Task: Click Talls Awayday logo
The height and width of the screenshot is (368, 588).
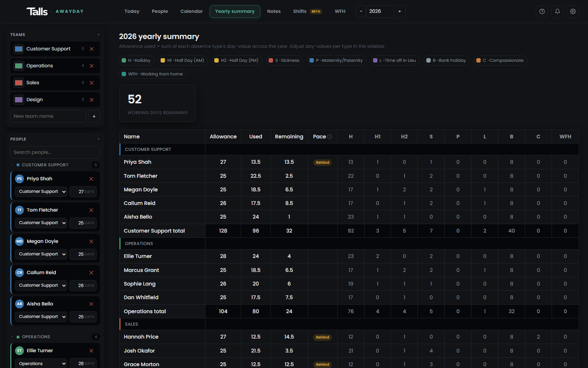Action: coord(55,11)
